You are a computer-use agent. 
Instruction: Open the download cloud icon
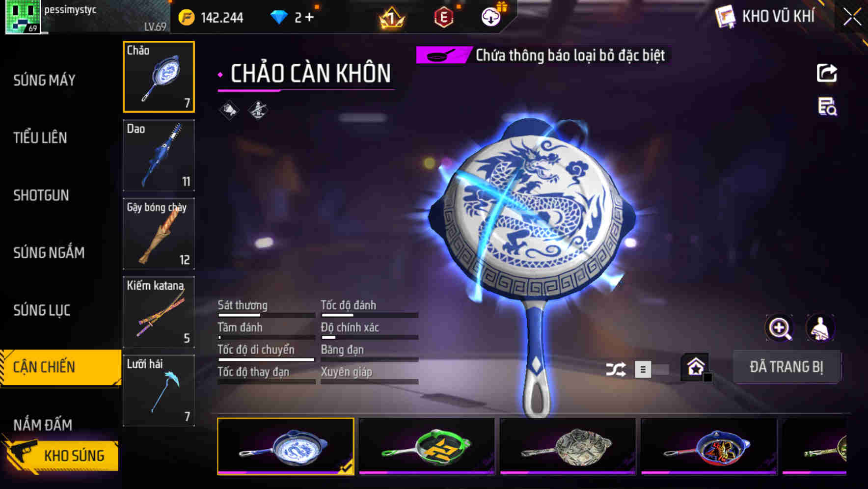491,17
